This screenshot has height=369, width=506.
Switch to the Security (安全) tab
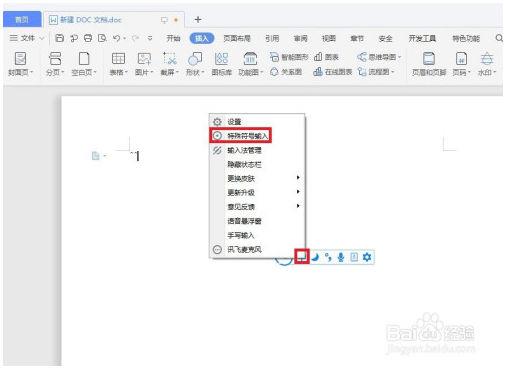coord(385,38)
